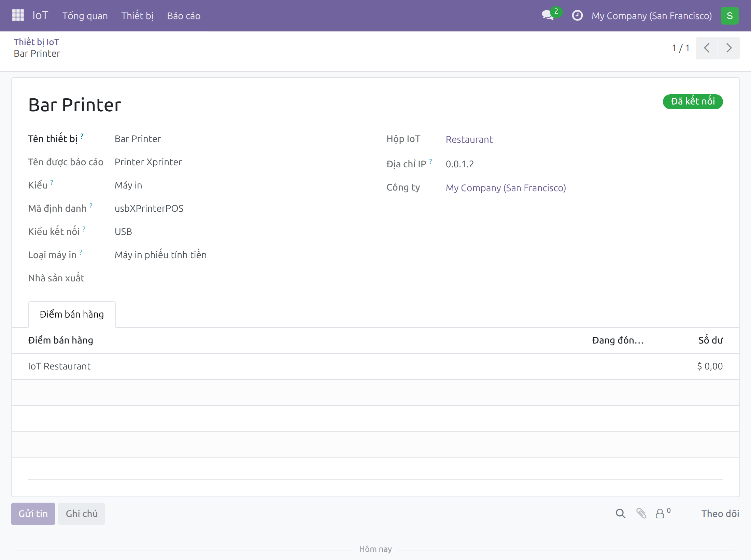Open the apps grid menu icon
The height and width of the screenshot is (560, 751).
click(x=18, y=15)
